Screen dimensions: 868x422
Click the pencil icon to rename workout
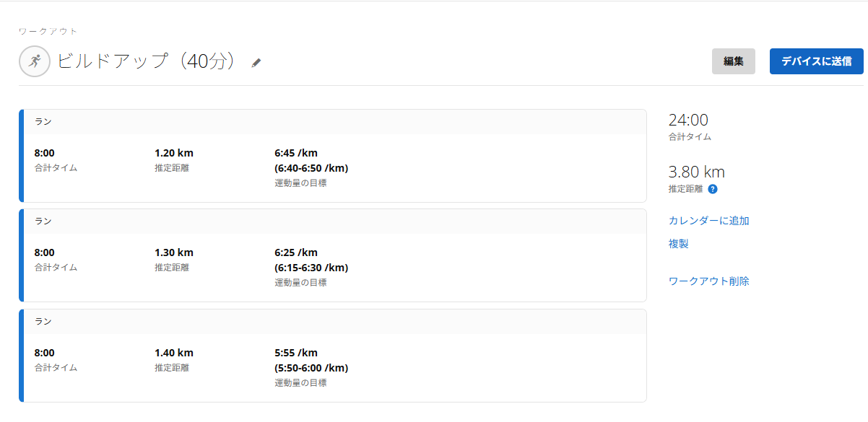[256, 63]
